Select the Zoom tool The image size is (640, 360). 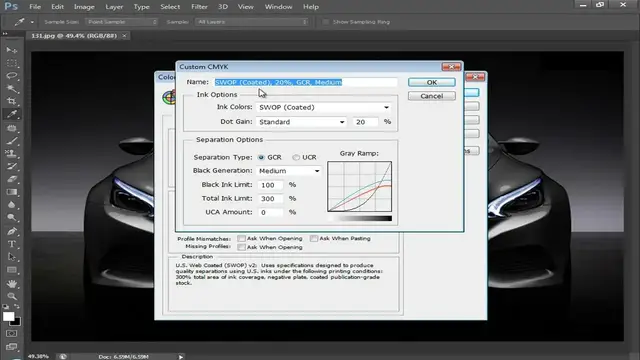click(x=12, y=296)
